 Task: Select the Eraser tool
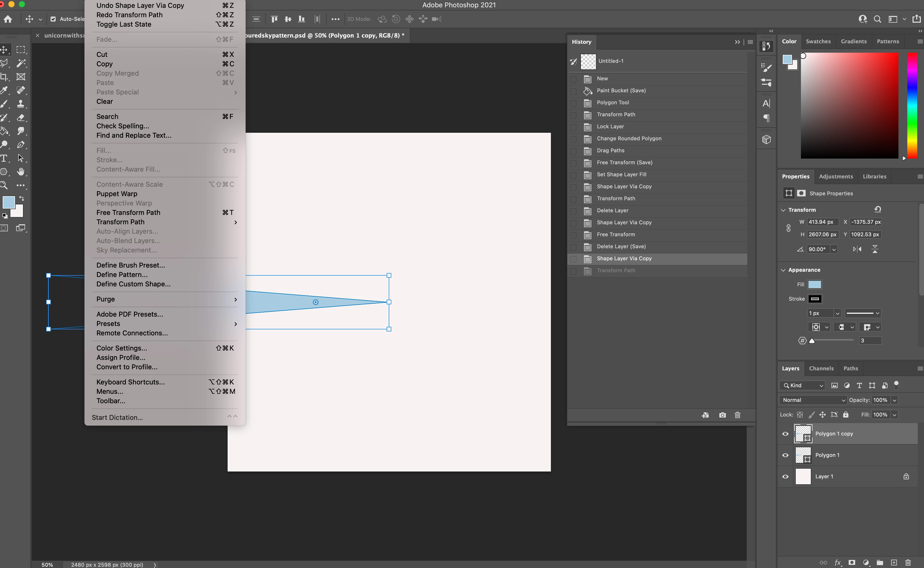21,118
